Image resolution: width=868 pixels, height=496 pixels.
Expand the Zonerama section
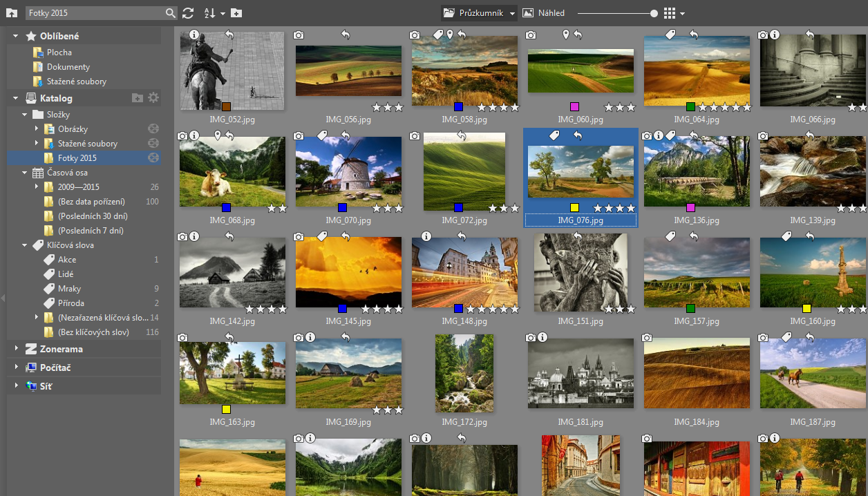15,349
